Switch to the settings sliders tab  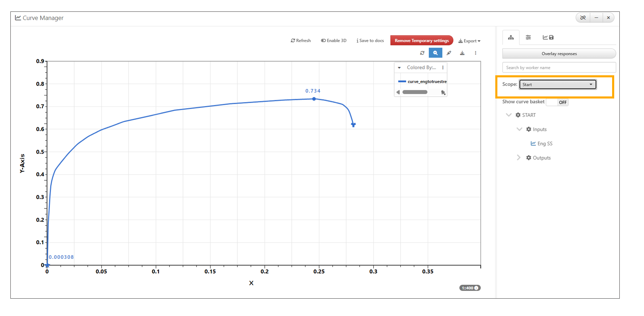click(x=528, y=37)
